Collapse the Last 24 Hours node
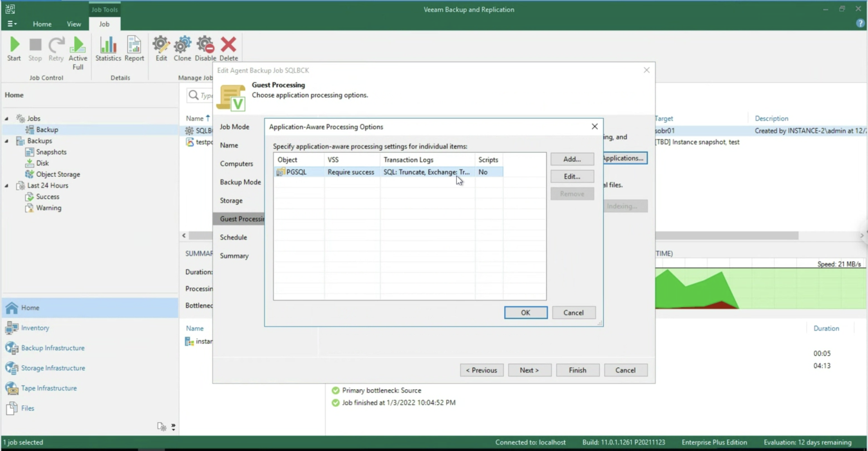The width and height of the screenshot is (868, 451). coord(7,185)
